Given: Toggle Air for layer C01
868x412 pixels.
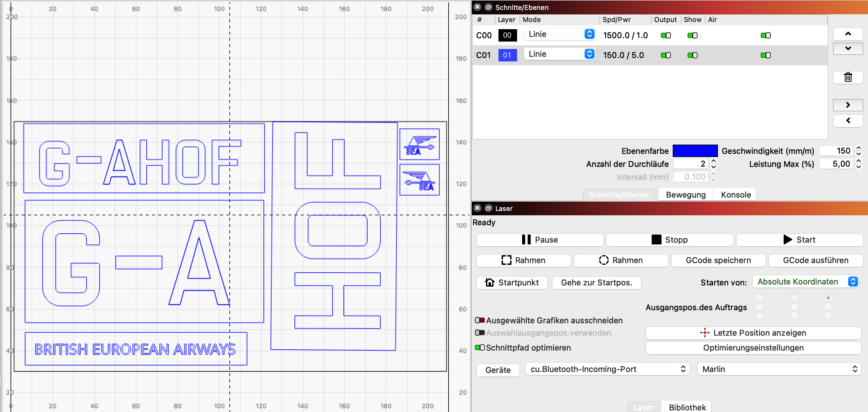Looking at the screenshot, I should 765,55.
